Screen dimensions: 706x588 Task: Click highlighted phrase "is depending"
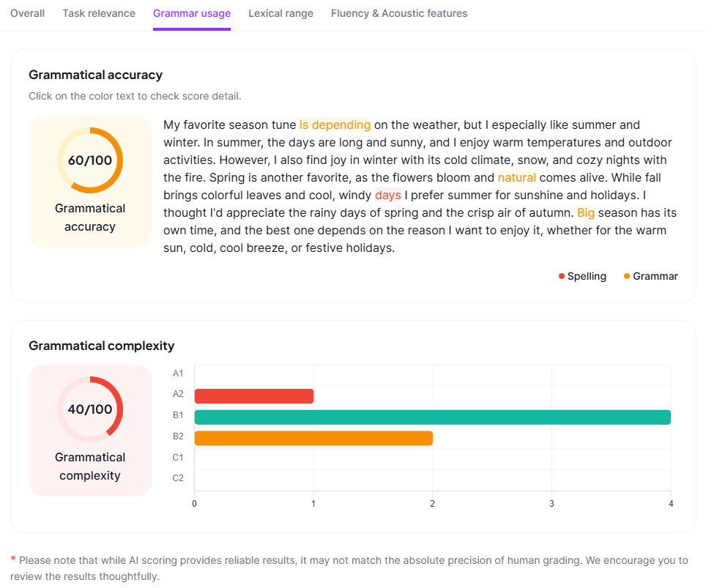(x=335, y=124)
